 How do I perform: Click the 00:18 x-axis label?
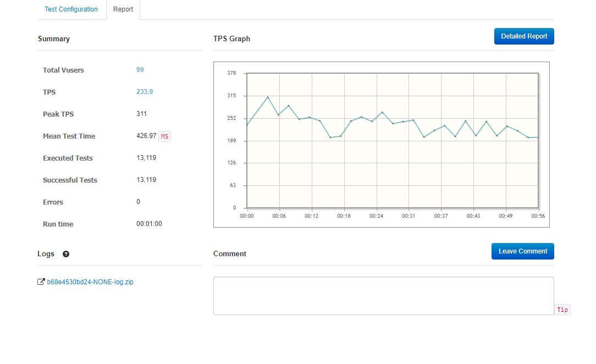pos(344,216)
